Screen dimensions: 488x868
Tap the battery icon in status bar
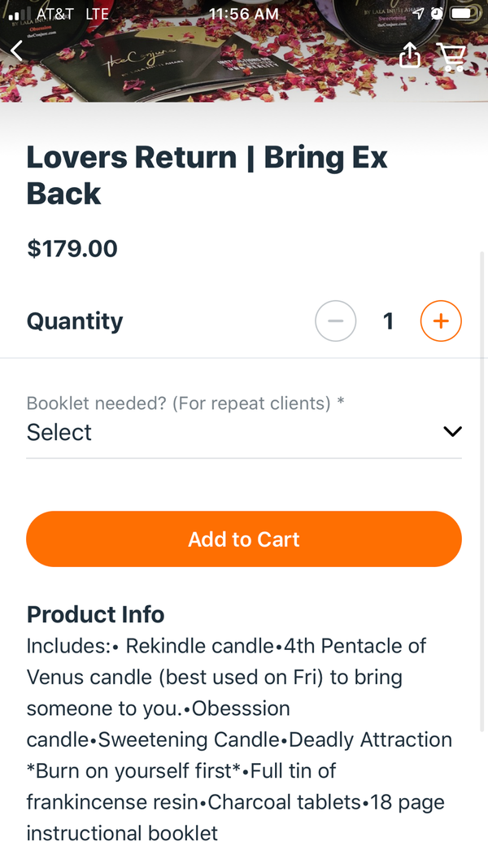[463, 14]
